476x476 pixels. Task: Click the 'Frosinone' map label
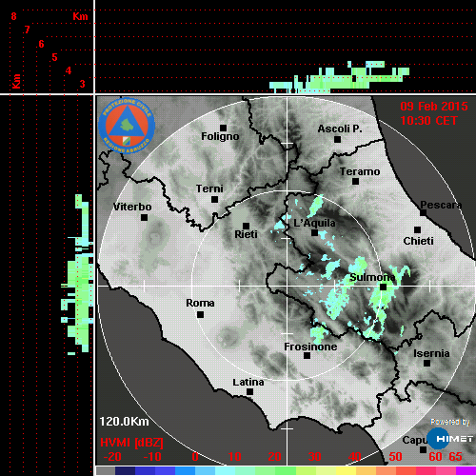[310, 347]
